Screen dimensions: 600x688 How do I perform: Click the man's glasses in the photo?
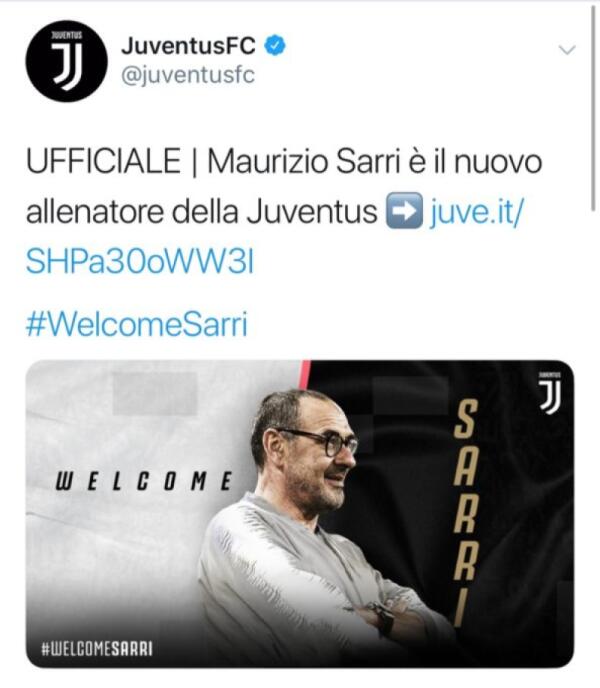320,441
